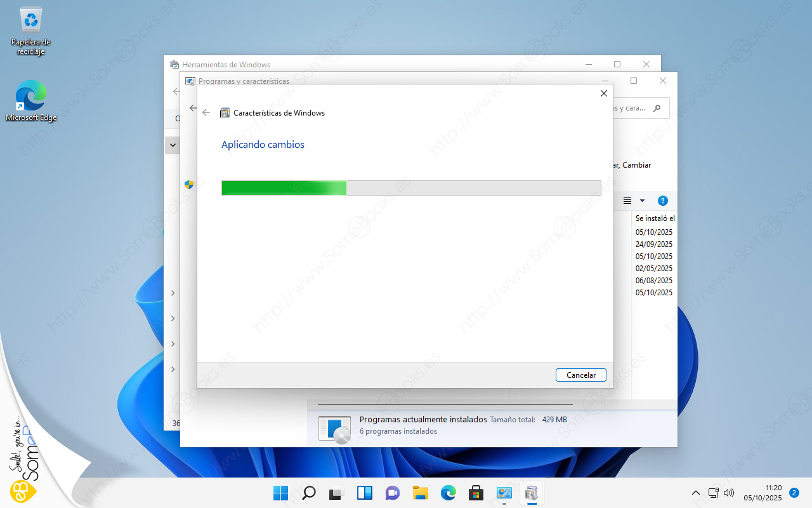
Task: Open the view options dropdown arrow
Action: 642,201
